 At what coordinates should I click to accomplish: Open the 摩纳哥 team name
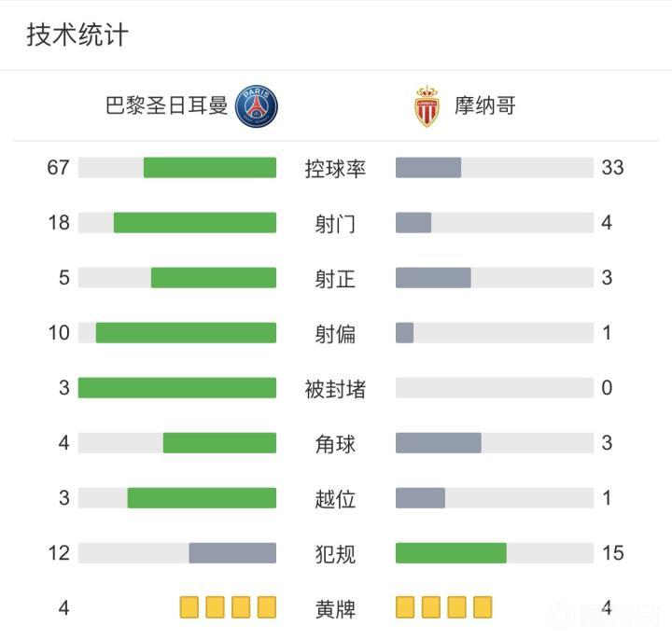click(x=485, y=105)
